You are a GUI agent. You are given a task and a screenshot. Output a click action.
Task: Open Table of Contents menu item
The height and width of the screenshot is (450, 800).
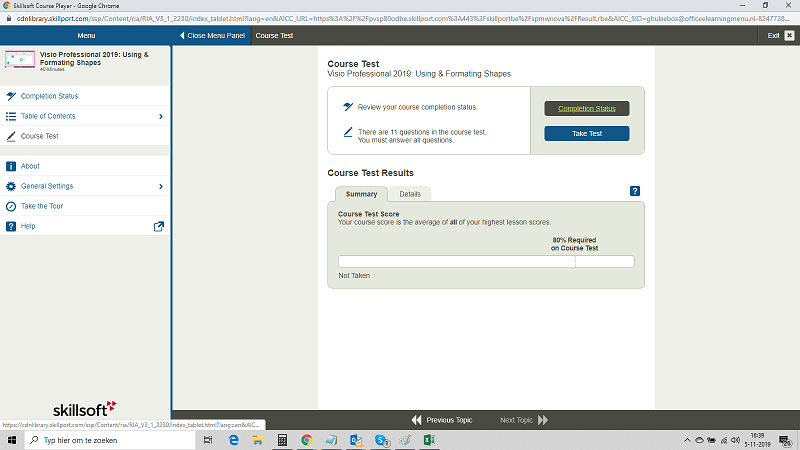pyautogui.click(x=85, y=116)
